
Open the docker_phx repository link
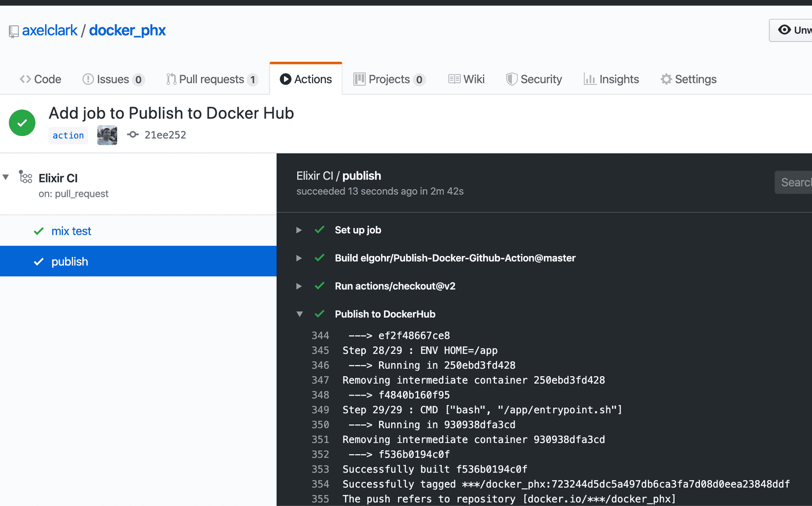[x=127, y=30]
